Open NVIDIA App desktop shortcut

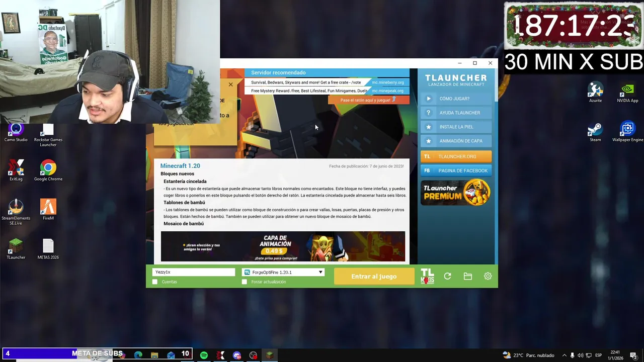click(627, 93)
